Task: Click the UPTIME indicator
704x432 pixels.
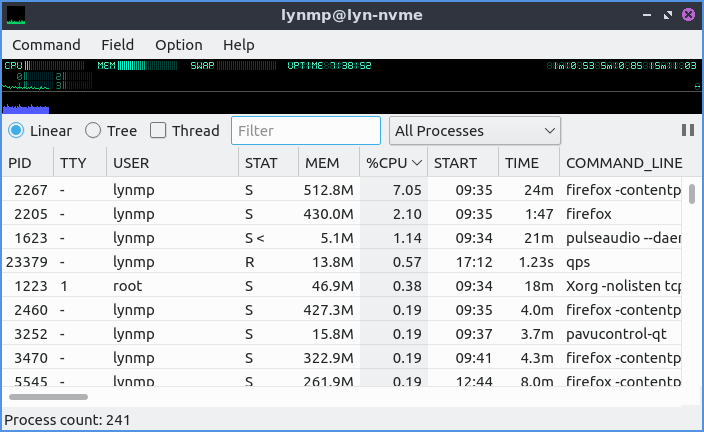Action: (x=329, y=66)
